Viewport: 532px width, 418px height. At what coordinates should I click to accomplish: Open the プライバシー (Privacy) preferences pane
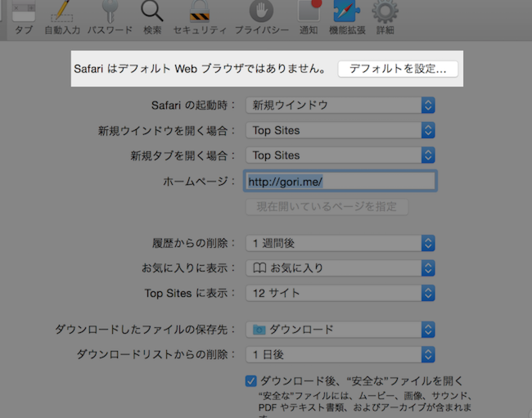[x=262, y=18]
